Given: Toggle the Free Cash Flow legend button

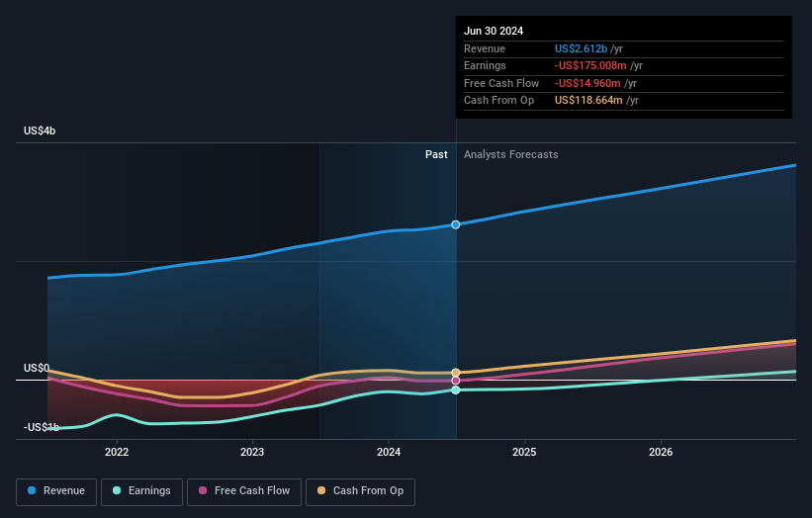Looking at the screenshot, I should click(x=244, y=491).
